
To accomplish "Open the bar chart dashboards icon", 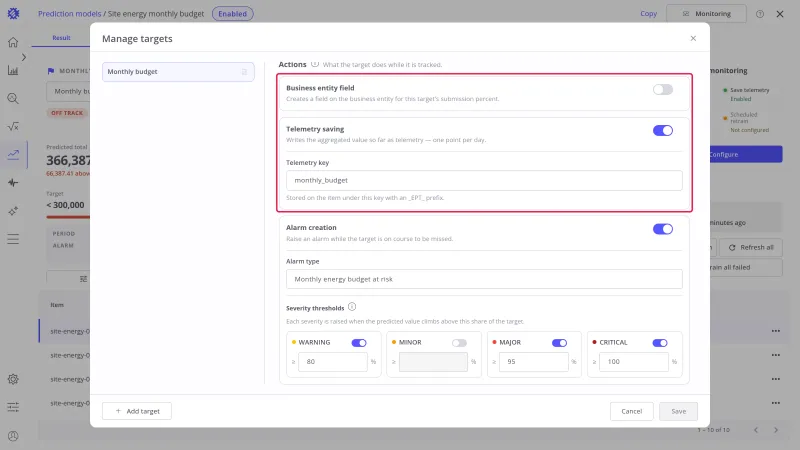I will tap(13, 70).
